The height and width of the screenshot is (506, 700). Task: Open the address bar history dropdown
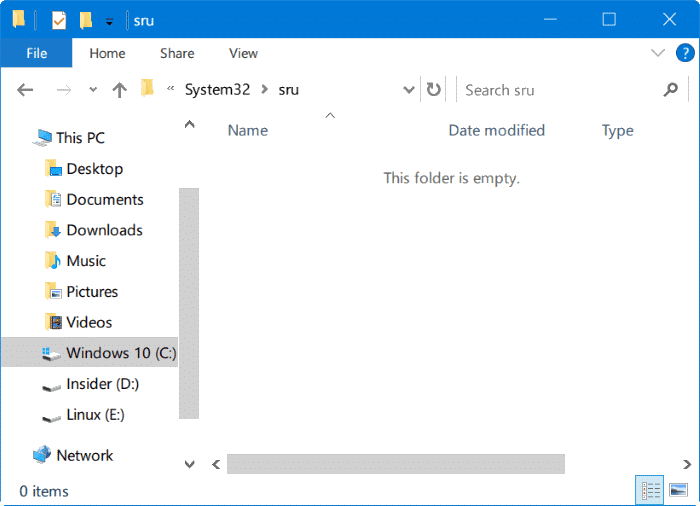(x=408, y=90)
